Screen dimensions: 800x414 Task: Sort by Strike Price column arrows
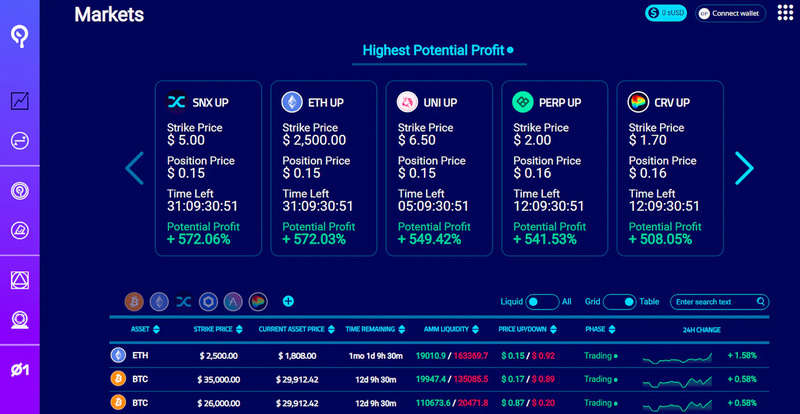(x=239, y=330)
